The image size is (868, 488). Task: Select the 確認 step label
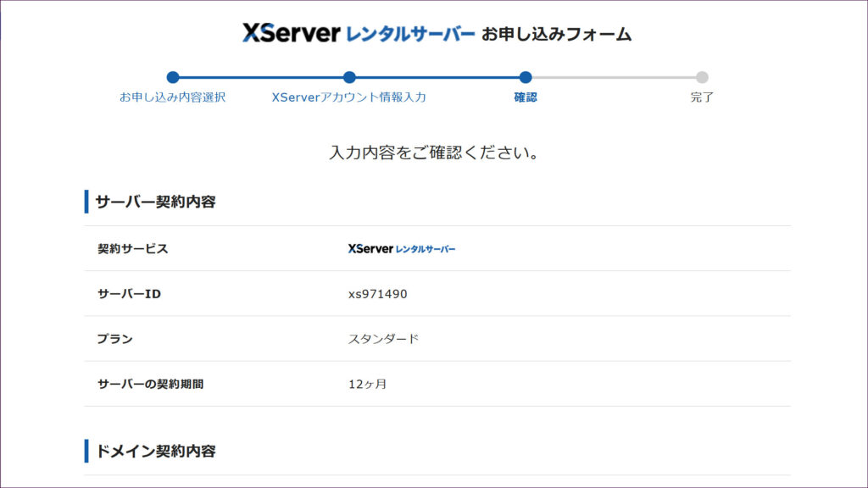pyautogui.click(x=526, y=97)
